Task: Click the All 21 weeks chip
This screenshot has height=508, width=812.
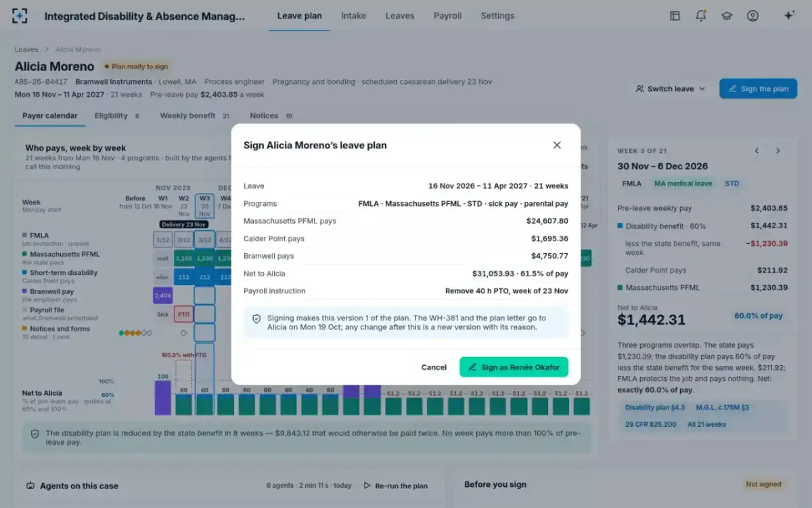Action: [706, 425]
